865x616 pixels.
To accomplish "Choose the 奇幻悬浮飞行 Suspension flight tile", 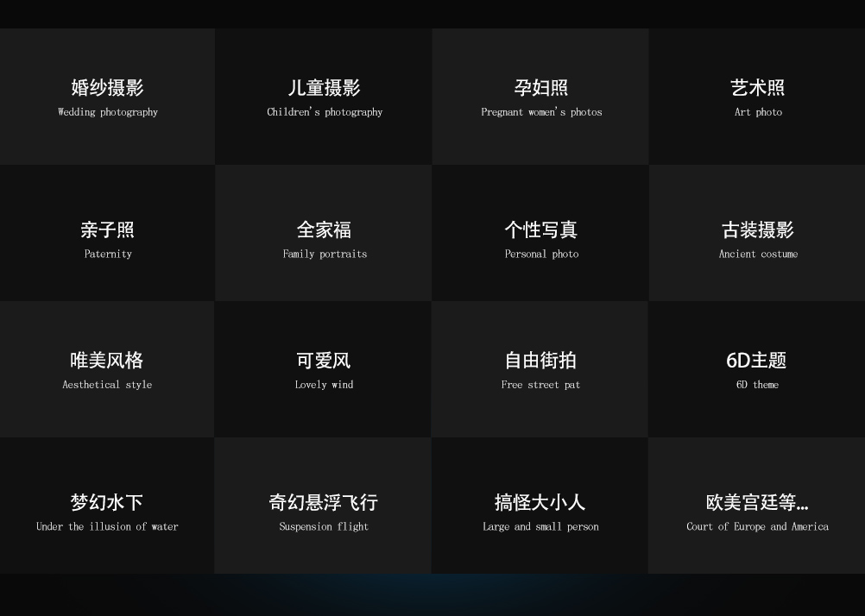I will click(x=323, y=506).
